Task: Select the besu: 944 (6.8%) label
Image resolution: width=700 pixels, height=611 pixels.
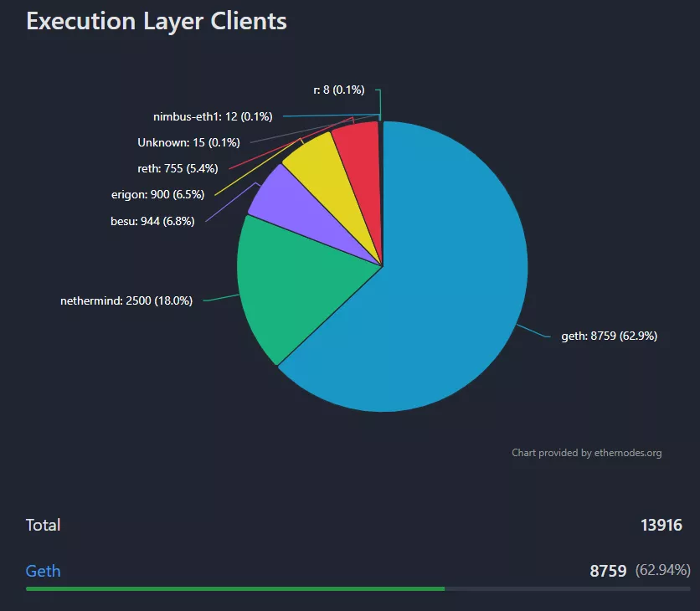Action: click(152, 222)
